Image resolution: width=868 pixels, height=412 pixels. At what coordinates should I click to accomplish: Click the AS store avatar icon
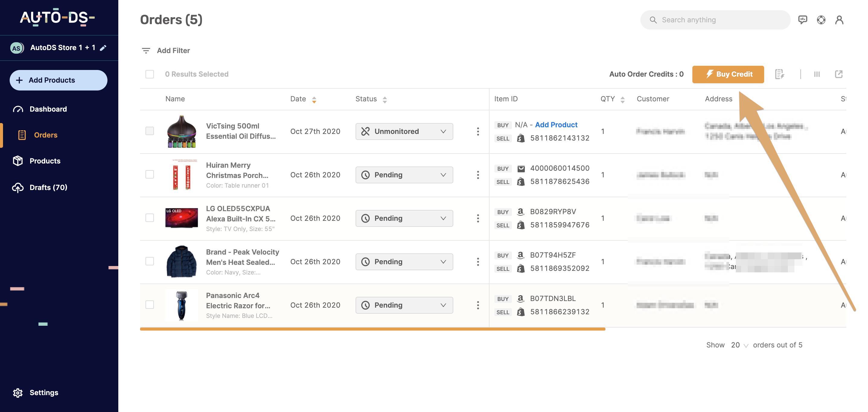click(17, 48)
